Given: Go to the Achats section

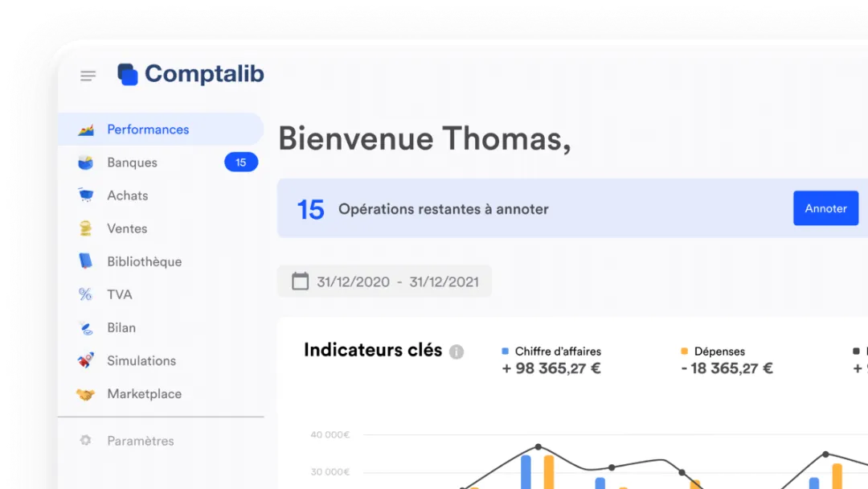Looking at the screenshot, I should pos(161,195).
